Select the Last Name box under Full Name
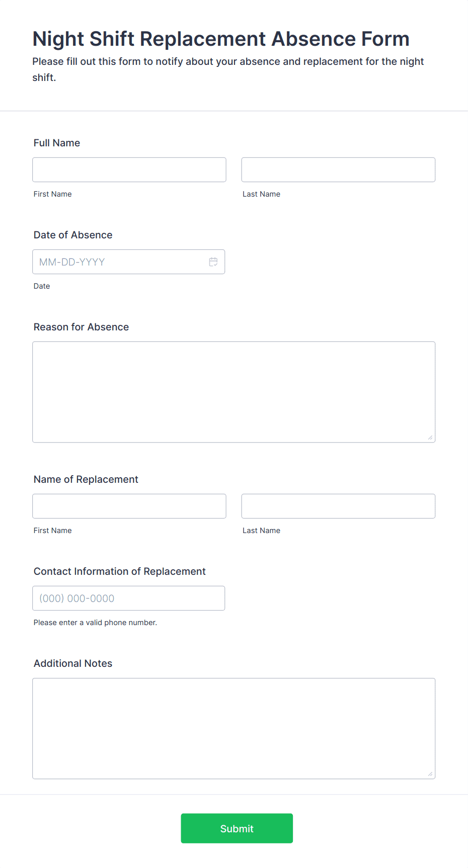The image size is (468, 868). pyautogui.click(x=338, y=170)
